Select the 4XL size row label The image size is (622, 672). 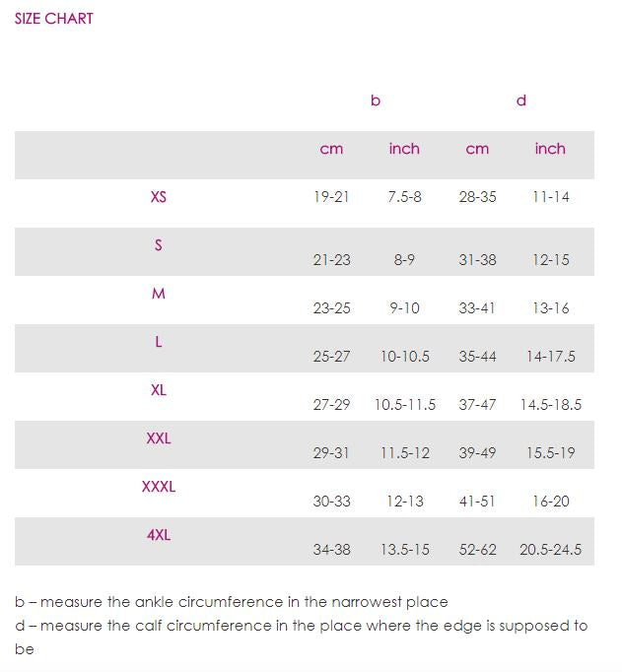(159, 535)
